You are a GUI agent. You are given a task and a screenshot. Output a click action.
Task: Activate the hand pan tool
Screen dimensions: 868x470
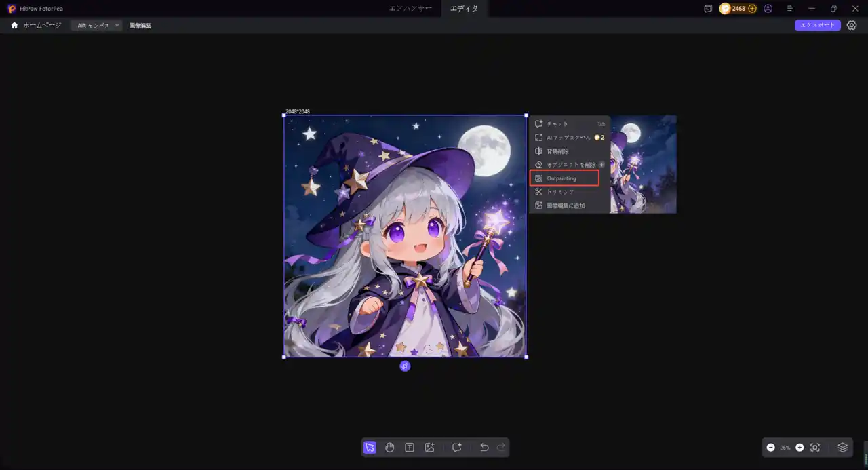point(389,448)
